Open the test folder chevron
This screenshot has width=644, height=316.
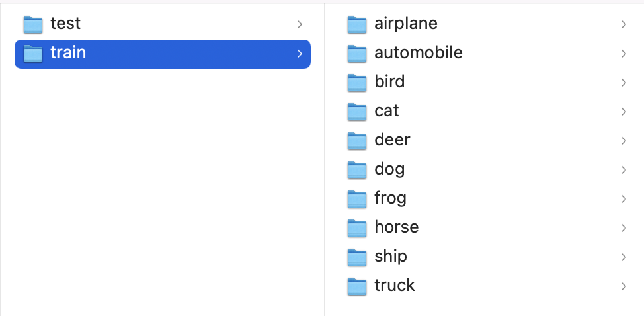pos(300,24)
